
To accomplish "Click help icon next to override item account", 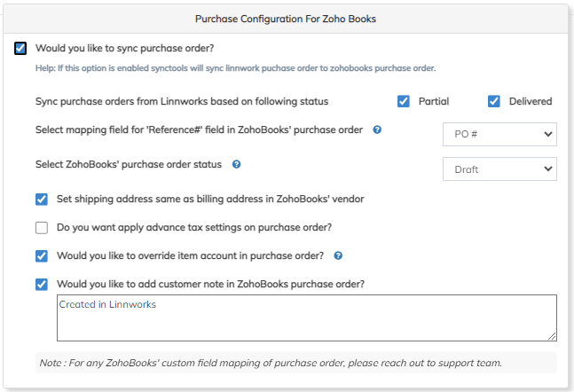I will pos(338,255).
